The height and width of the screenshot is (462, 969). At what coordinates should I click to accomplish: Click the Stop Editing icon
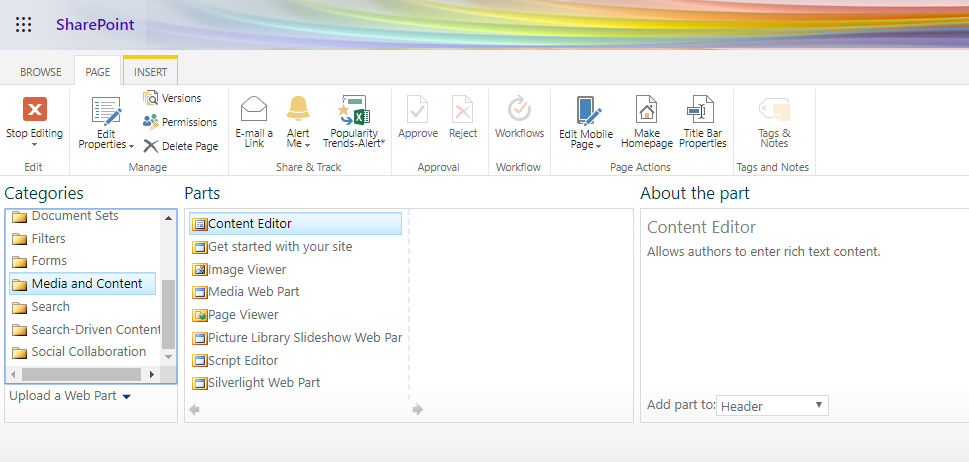(x=35, y=109)
